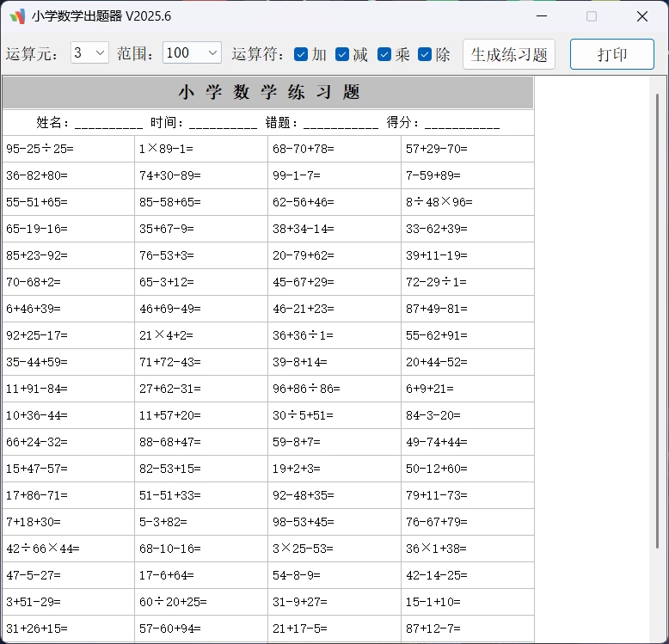The width and height of the screenshot is (669, 644).
Task: Click the app logo icon in title bar
Action: point(17,16)
